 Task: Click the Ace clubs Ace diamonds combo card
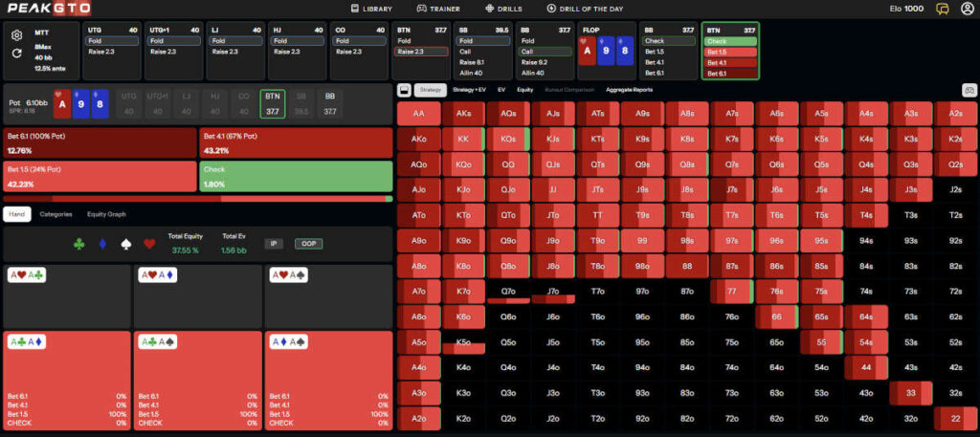pos(67,381)
